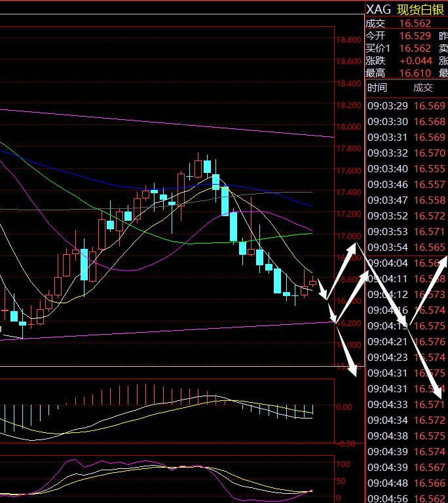Select the tick row timed 09:03:53
Image resolution: width=448 pixels, height=503 pixels.
(x=407, y=232)
